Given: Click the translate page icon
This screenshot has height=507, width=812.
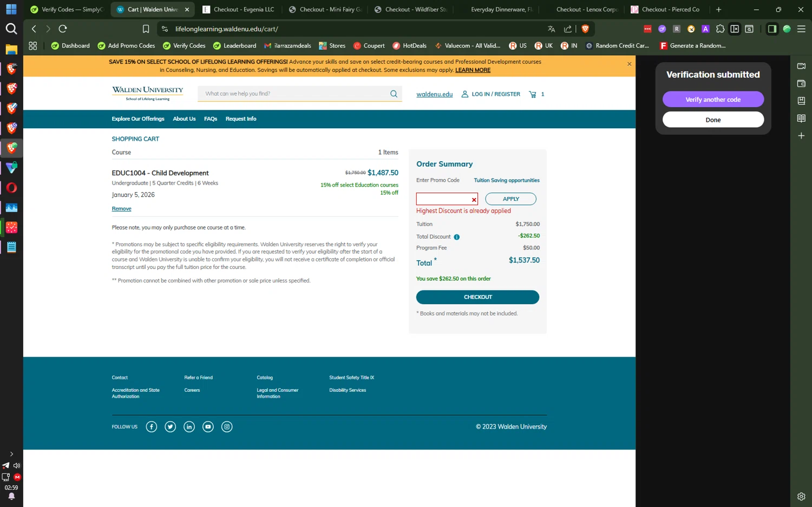Looking at the screenshot, I should tap(551, 29).
